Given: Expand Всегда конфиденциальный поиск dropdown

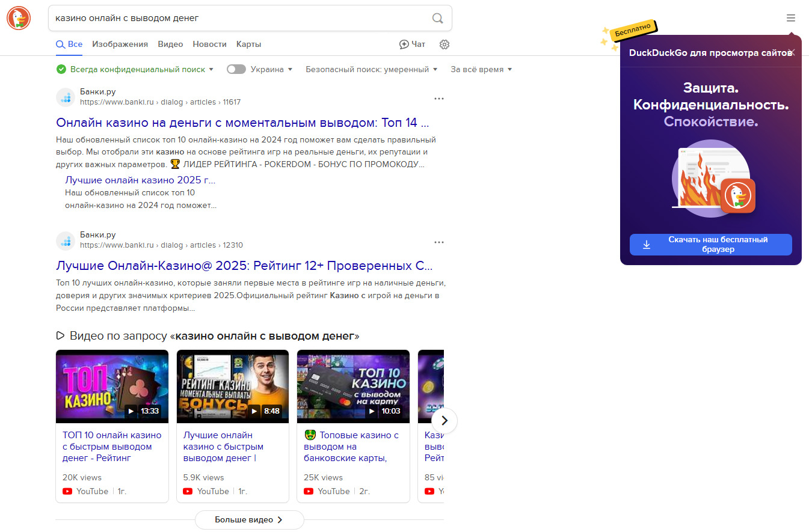Looking at the screenshot, I should pos(141,69).
